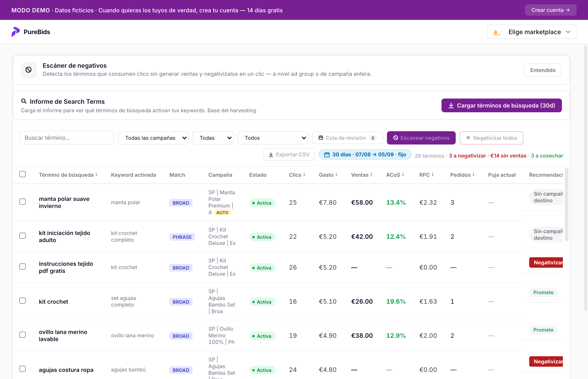The image size is (588, 379).
Task: Open the Todas match filter dropdown
Action: (x=213, y=138)
